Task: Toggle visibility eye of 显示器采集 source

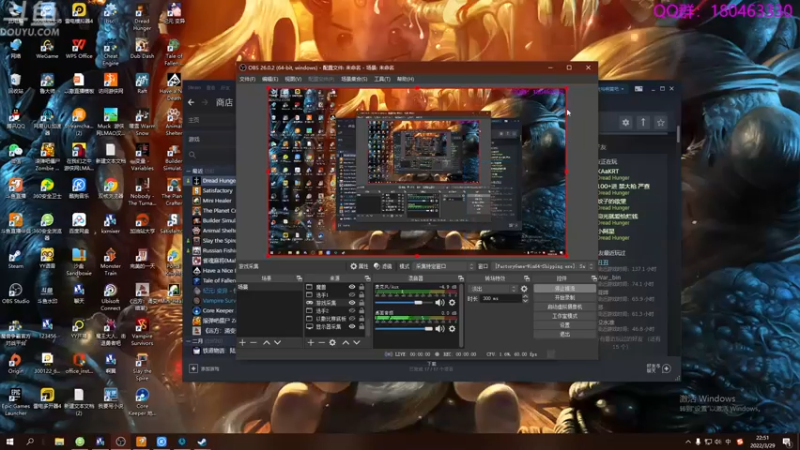Action: 352,327
